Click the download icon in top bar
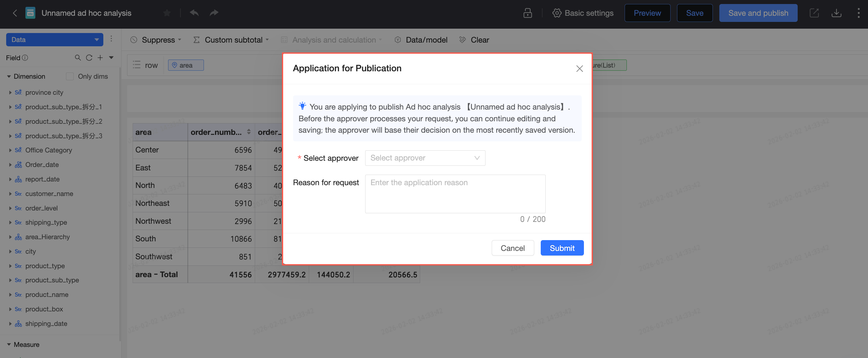The image size is (868, 358). pyautogui.click(x=836, y=13)
